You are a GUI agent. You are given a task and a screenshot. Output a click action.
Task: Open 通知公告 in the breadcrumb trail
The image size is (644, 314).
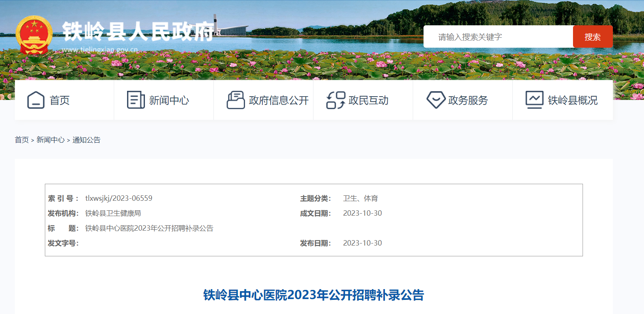point(86,140)
